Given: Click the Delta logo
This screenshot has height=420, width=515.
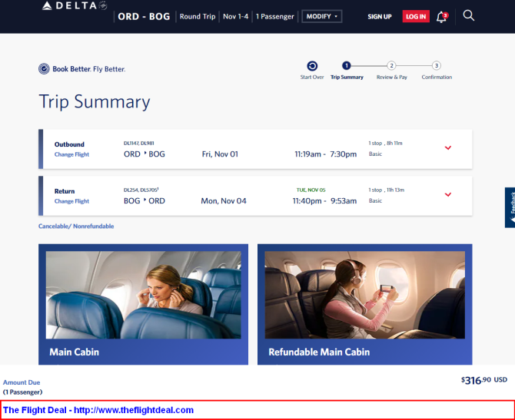Looking at the screenshot, I should (75, 5).
